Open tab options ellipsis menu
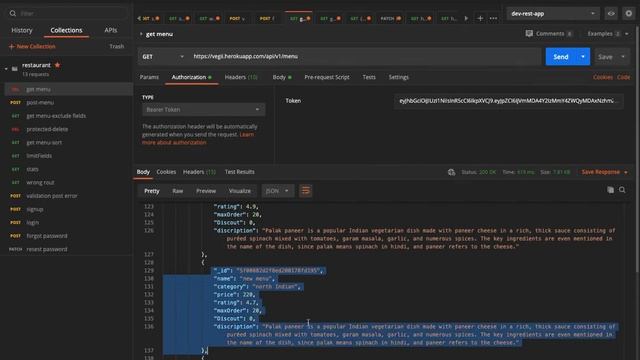The width and height of the screenshot is (640, 360). point(493,18)
